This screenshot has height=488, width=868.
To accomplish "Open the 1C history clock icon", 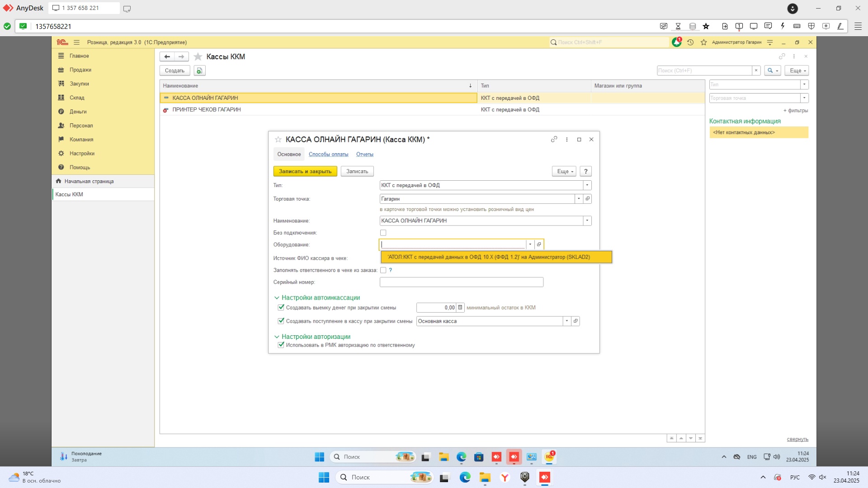I will pyautogui.click(x=690, y=42).
